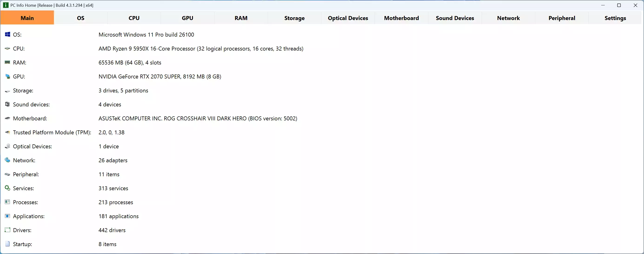644x254 pixels.
Task: Switch to the RAM tab
Action: pos(241,18)
